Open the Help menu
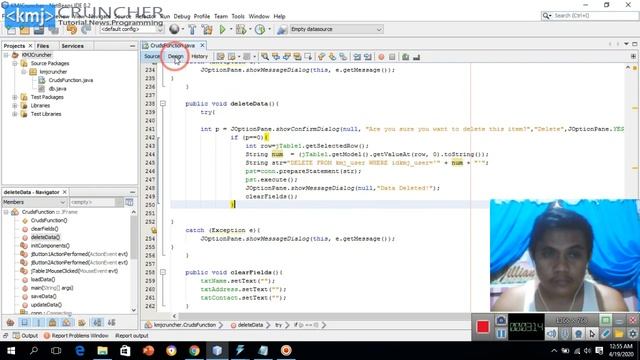This screenshot has width=640, height=360. (x=279, y=16)
